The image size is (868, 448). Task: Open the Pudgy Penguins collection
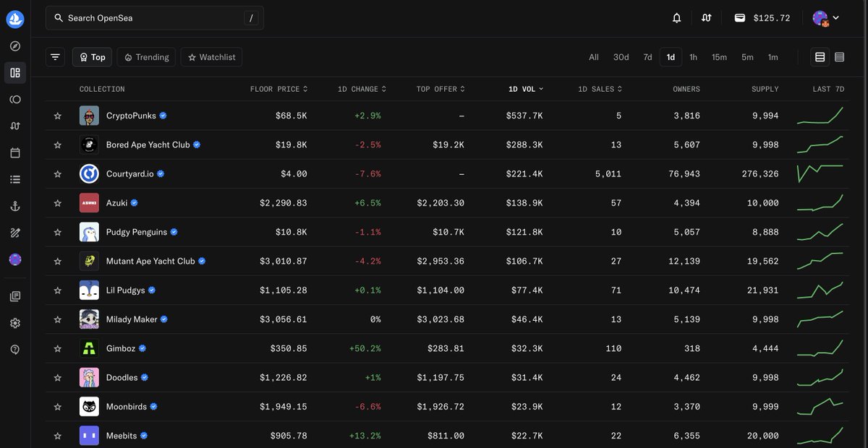137,232
